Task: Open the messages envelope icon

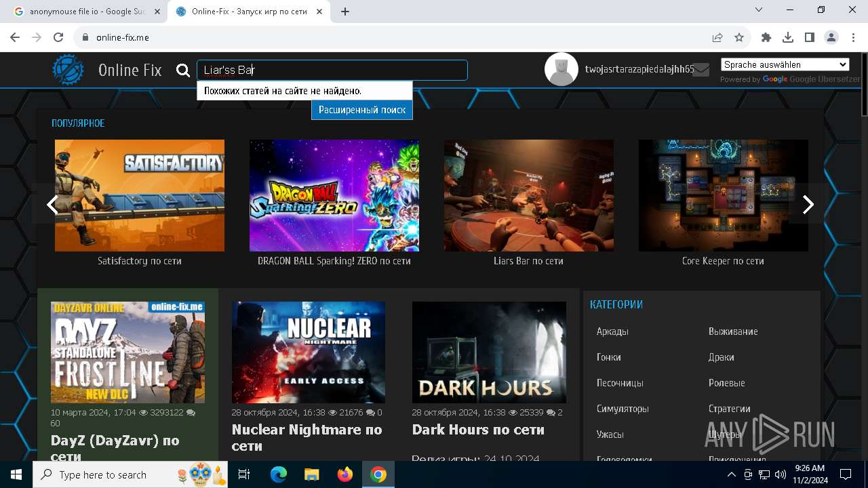Action: 701,70
